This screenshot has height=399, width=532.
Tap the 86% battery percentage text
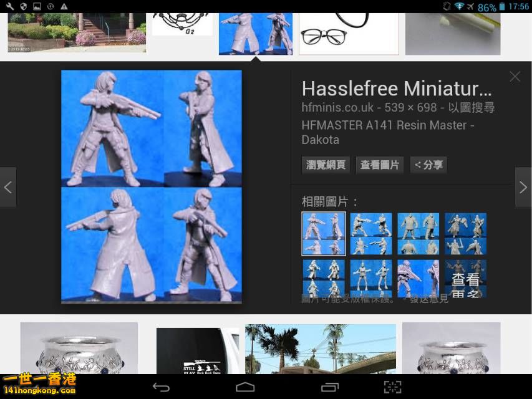pos(487,7)
